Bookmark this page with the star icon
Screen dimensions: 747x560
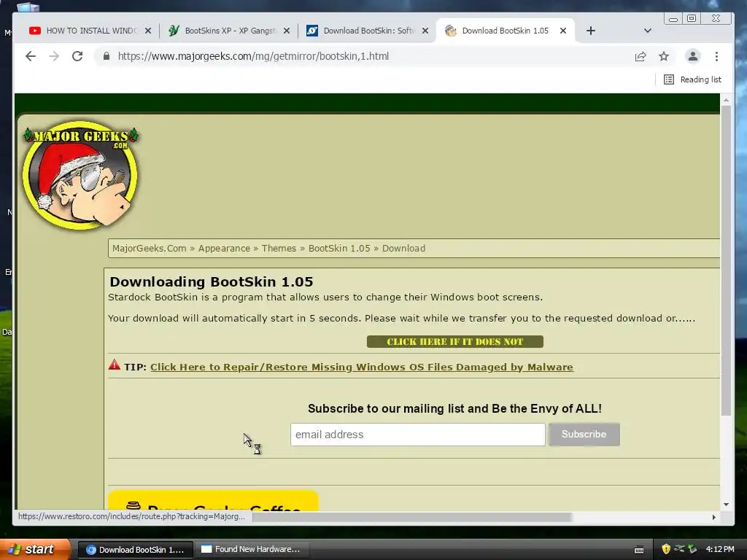click(664, 56)
